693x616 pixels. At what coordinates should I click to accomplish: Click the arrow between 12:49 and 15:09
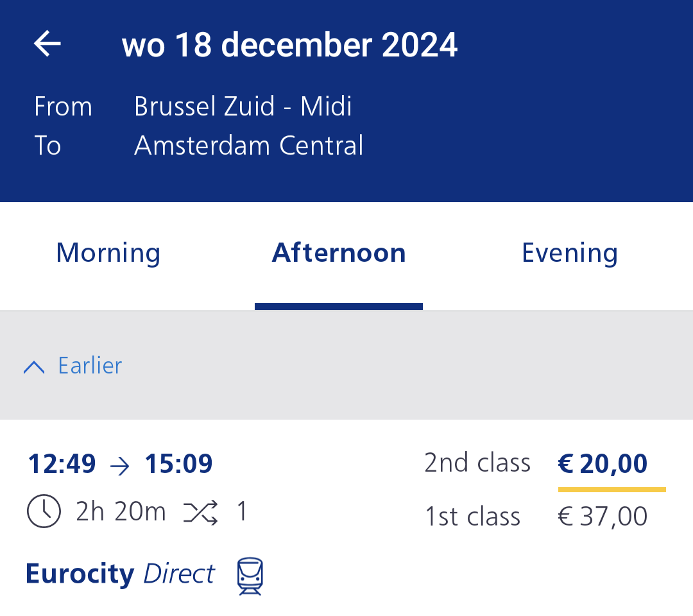120,465
